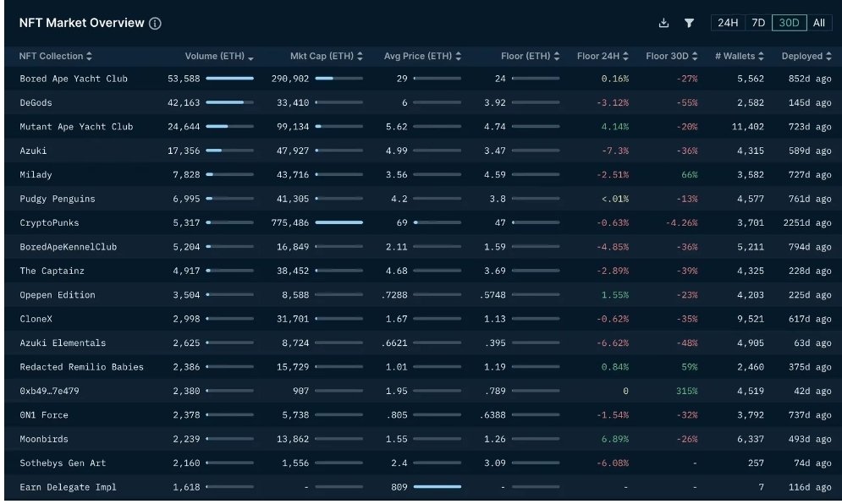Open the Milady collection
The image size is (842, 504).
(36, 174)
